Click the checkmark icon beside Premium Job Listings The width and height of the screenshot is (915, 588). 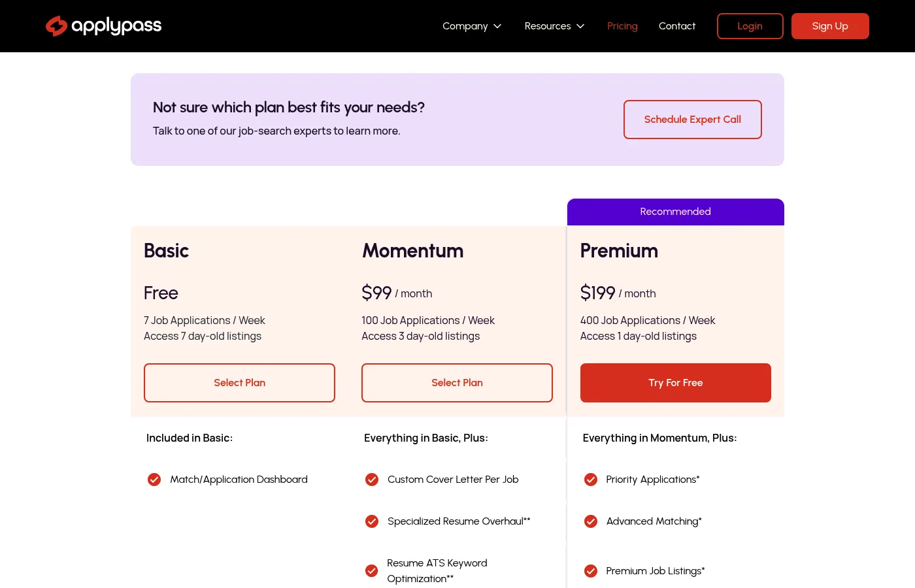tap(591, 571)
